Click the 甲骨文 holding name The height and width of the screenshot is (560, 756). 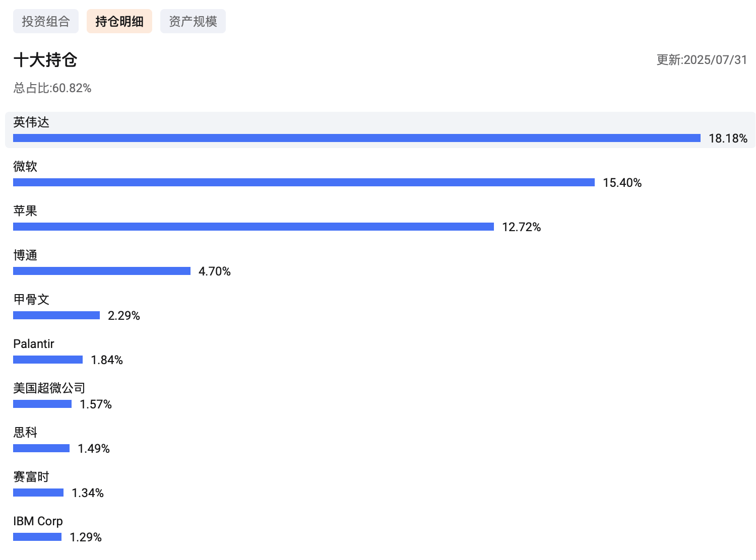pyautogui.click(x=31, y=300)
